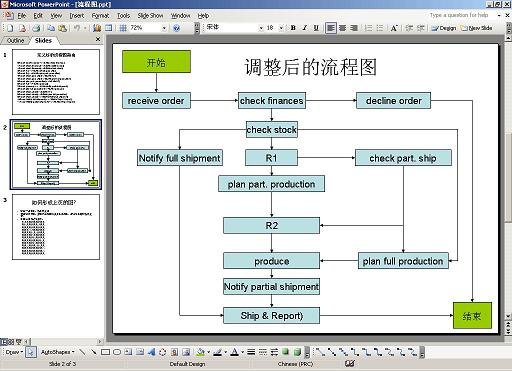Open the Fill Color dropdown arrow

(208, 352)
